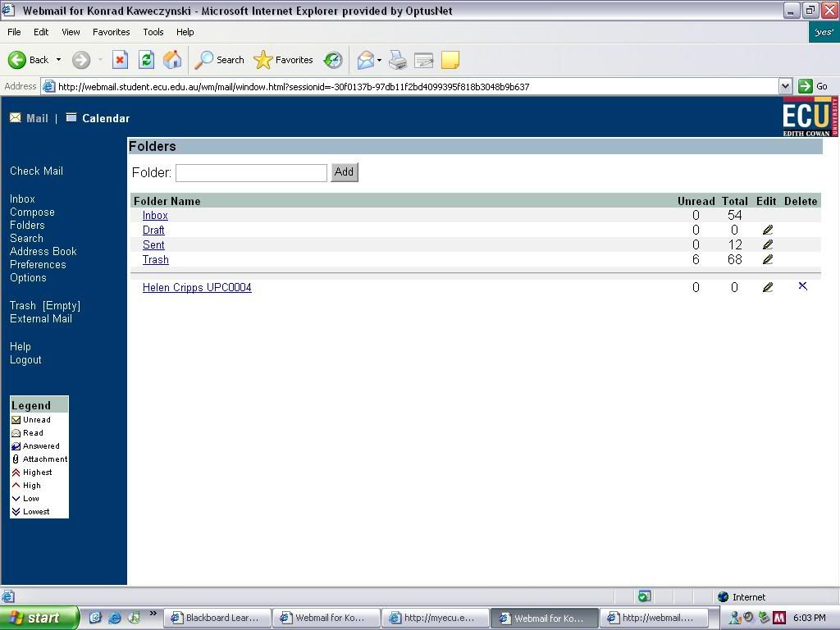Image resolution: width=840 pixels, height=630 pixels.
Task: Open the File menu
Action: (14, 32)
